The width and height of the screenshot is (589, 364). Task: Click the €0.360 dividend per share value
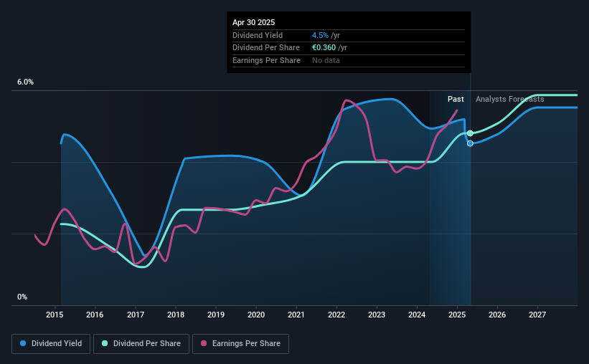[324, 48]
